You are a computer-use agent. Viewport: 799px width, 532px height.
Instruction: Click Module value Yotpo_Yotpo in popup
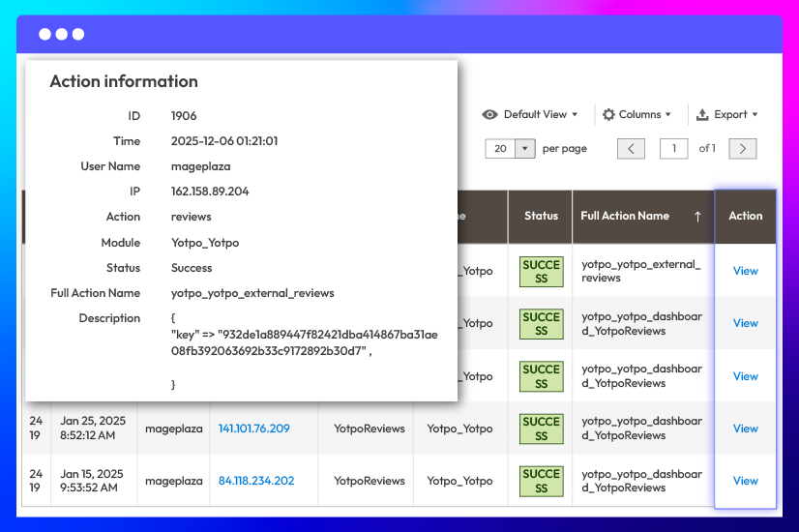pos(205,243)
